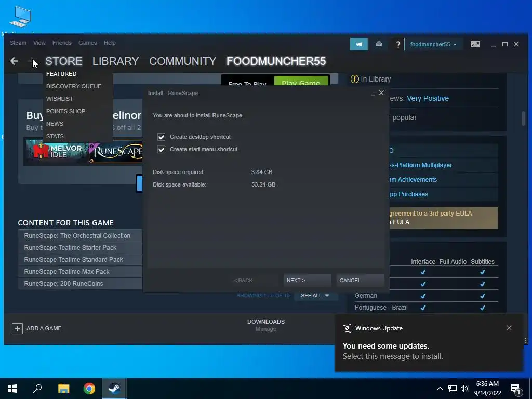Open RuneScape: The Orchestral Collection
This screenshot has width=532, height=399.
tap(80, 236)
